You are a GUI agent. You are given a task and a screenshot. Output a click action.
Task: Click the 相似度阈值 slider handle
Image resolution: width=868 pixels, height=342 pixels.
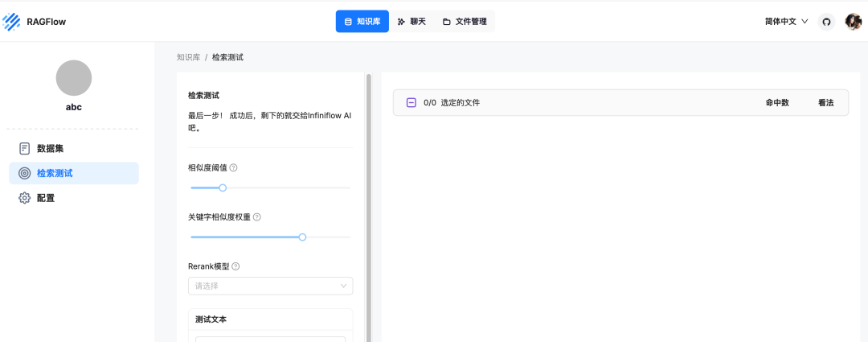223,187
